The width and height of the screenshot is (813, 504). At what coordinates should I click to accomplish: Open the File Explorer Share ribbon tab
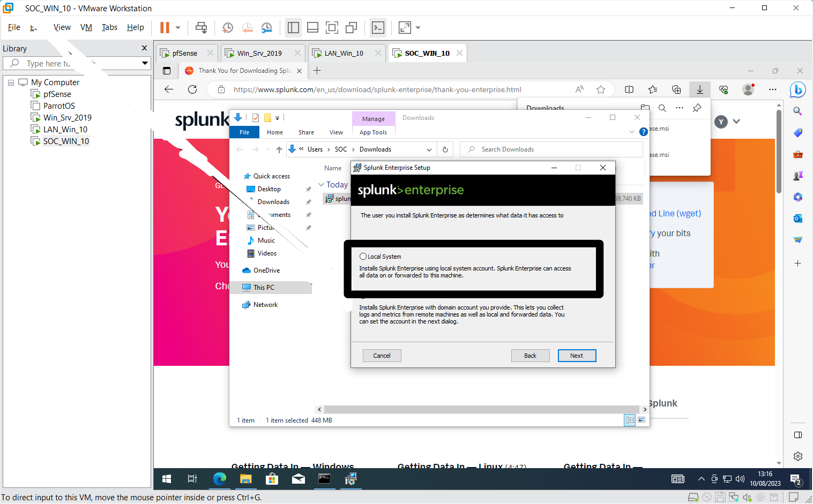[x=306, y=132]
